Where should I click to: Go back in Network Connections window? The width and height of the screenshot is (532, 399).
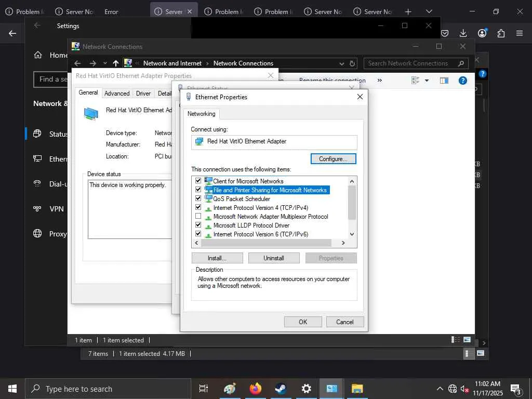click(78, 63)
